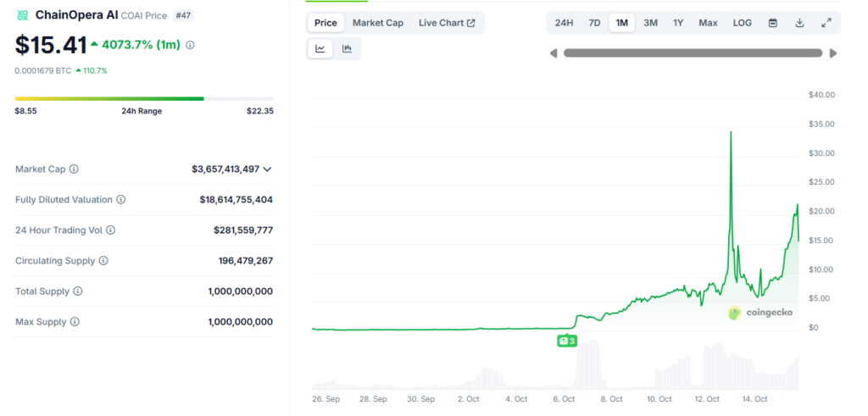Screen dimensions: 868x416
Task: Show Fully Diluted Valuation info icon
Action: [120, 200]
